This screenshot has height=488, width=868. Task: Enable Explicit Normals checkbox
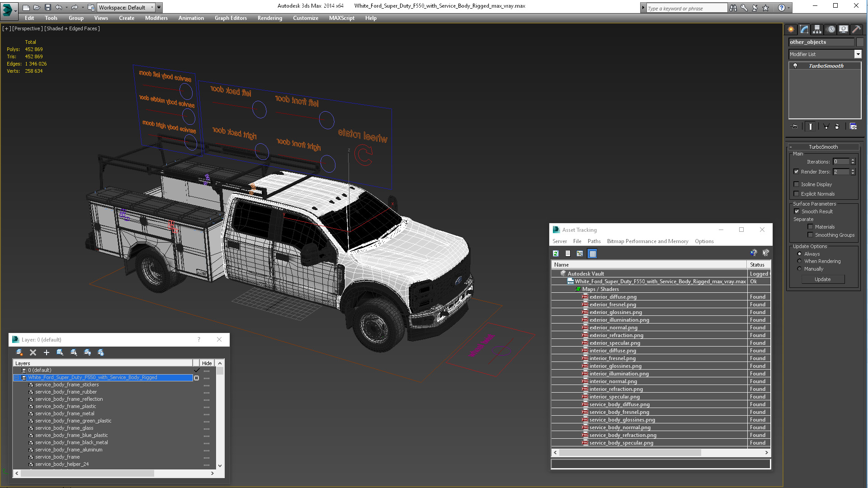click(796, 194)
